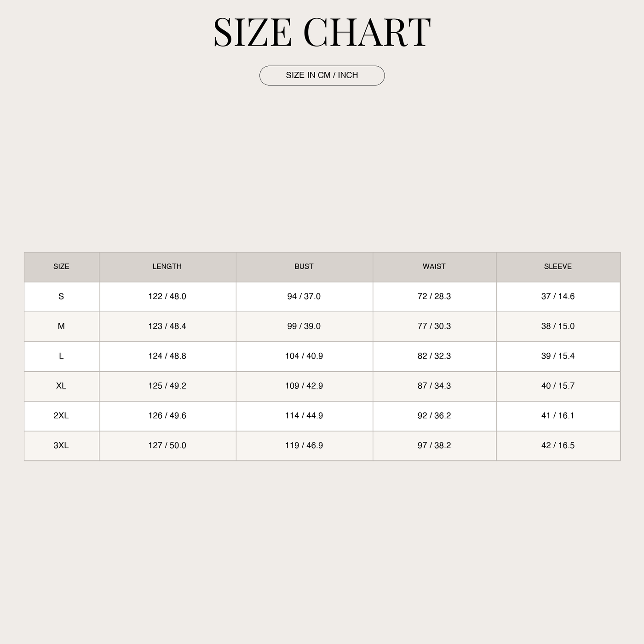
Task: Select the SLEEVE column header
Action: coord(558,267)
